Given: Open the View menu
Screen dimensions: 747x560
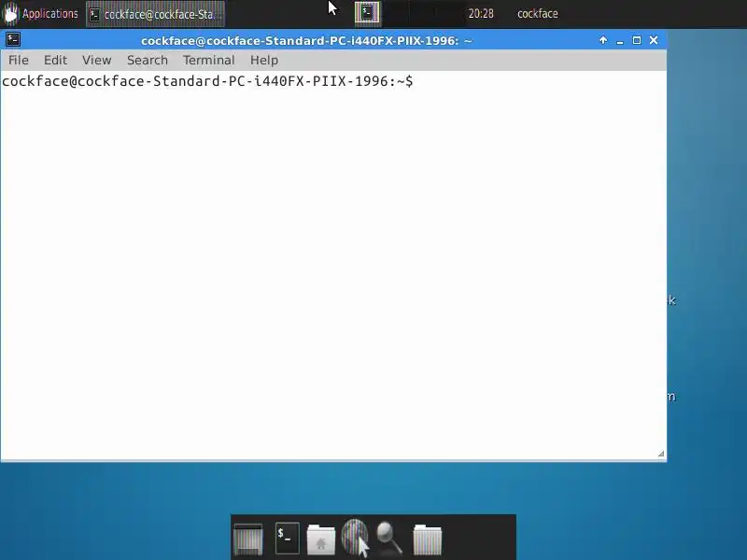Looking at the screenshot, I should [96, 61].
